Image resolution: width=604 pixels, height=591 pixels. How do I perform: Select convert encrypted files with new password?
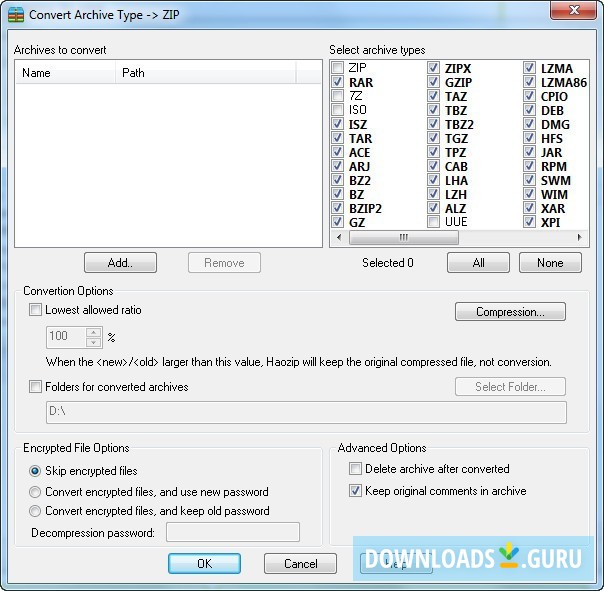(x=35, y=492)
